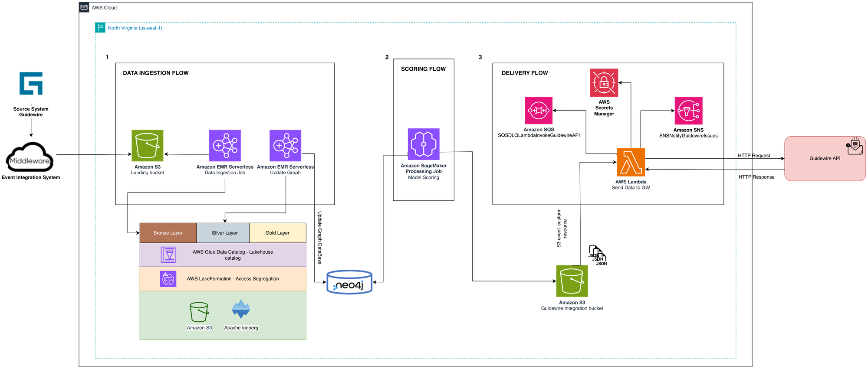Select the Amazon SQS icon
Screen dimensions: 868x369
pyautogui.click(x=539, y=111)
